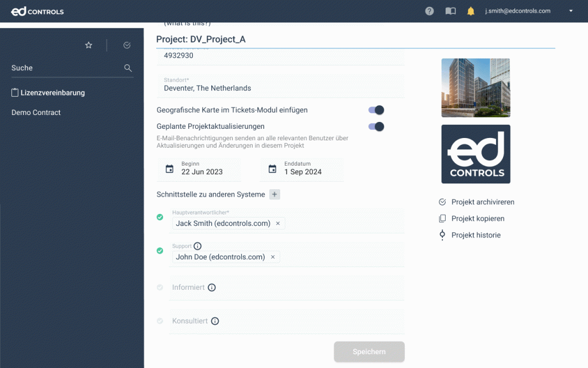Click Projekt archivieren link

point(482,202)
